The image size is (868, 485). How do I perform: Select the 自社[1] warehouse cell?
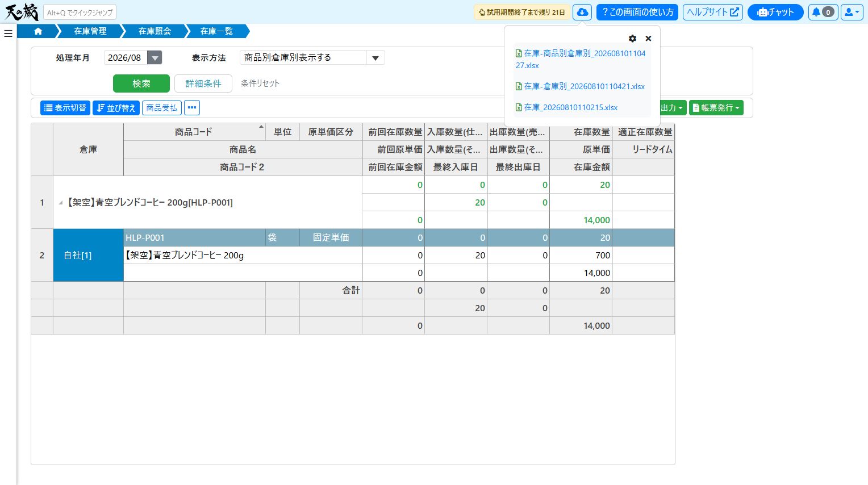tap(88, 255)
